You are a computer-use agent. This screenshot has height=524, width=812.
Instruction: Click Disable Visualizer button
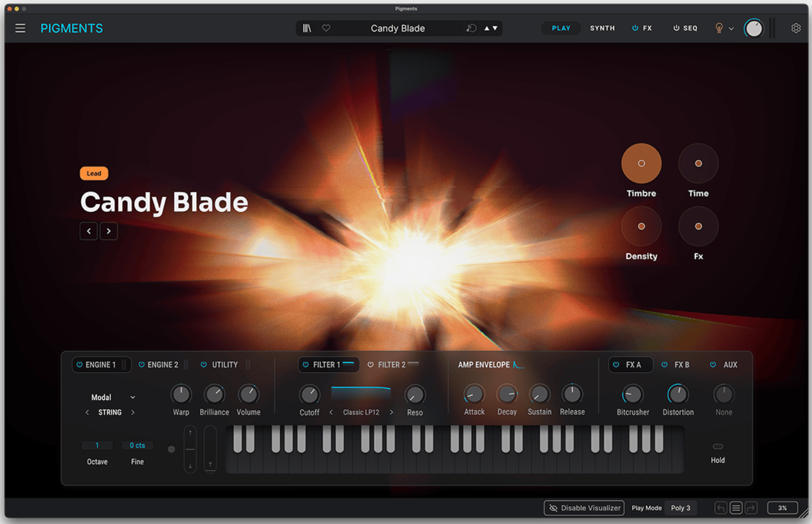[584, 508]
